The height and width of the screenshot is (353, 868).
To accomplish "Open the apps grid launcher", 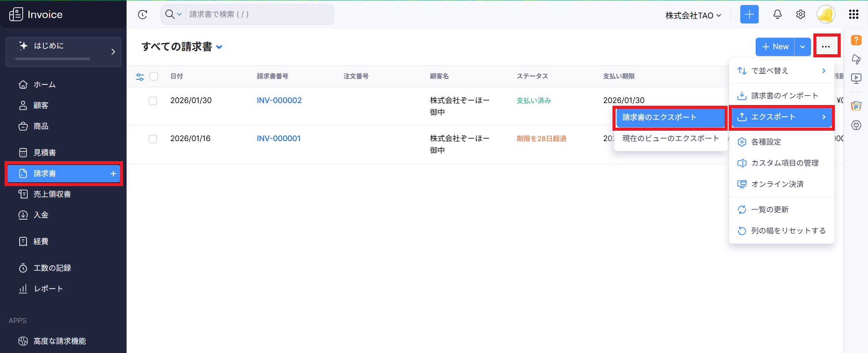I will tap(853, 15).
